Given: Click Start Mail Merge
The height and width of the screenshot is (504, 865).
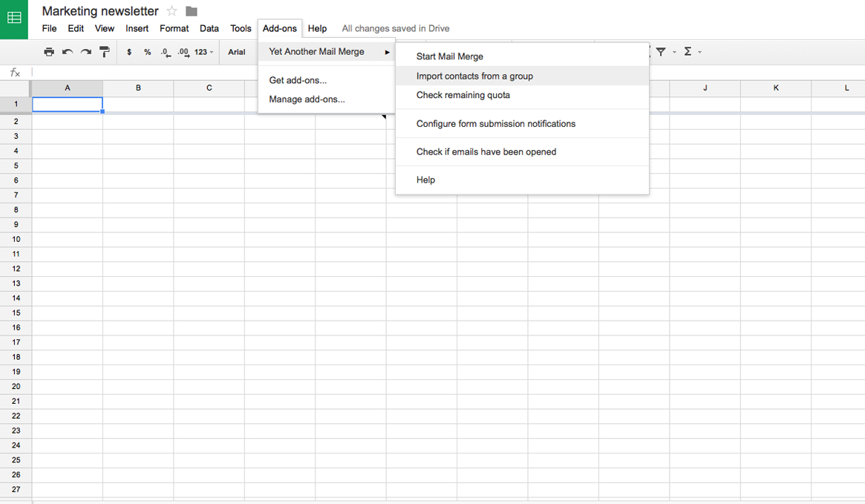Looking at the screenshot, I should [449, 56].
